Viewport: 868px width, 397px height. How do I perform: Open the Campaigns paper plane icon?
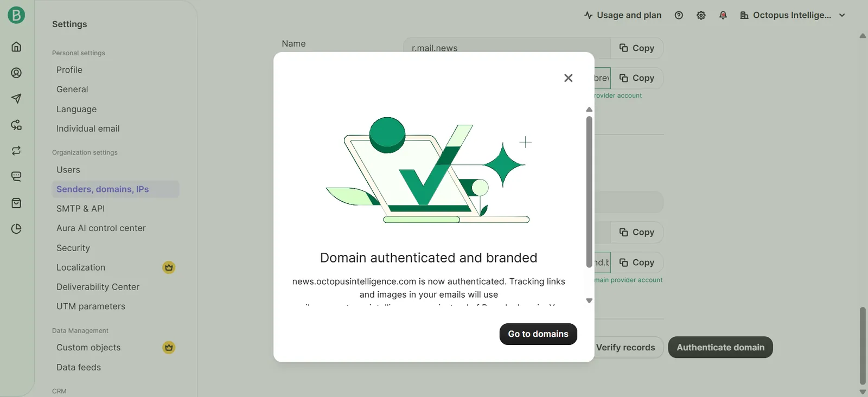(16, 99)
